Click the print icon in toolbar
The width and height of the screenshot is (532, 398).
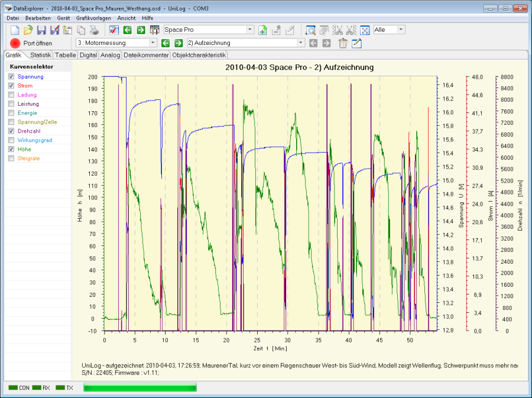tap(94, 30)
